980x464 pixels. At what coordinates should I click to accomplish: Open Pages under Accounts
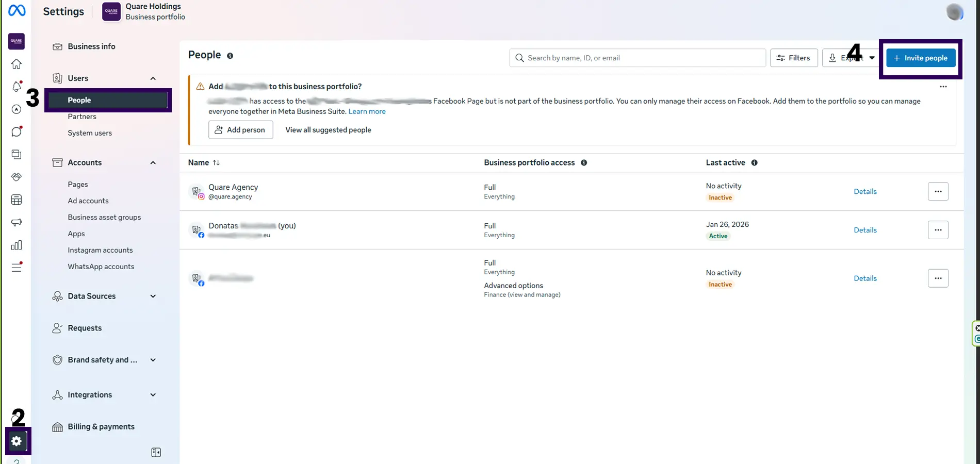[x=78, y=184]
